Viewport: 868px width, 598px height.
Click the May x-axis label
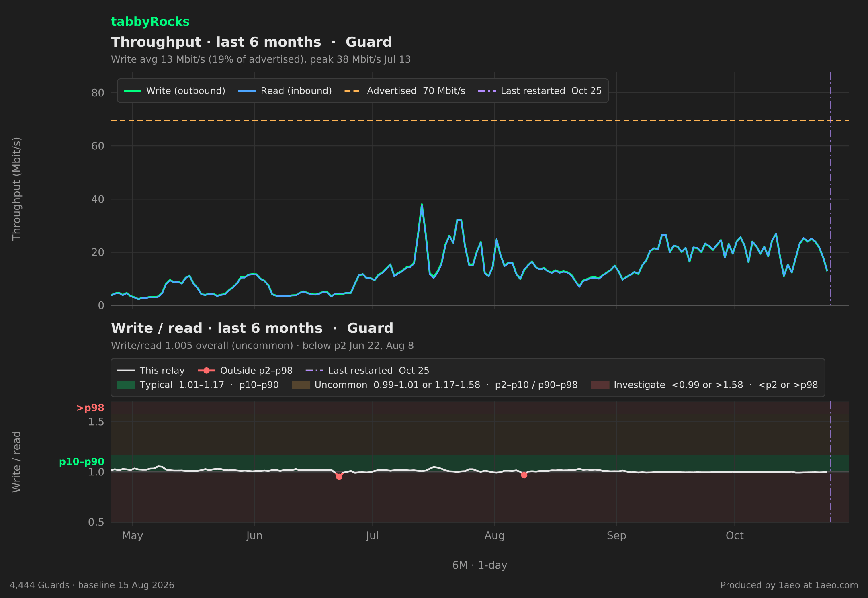tap(133, 536)
